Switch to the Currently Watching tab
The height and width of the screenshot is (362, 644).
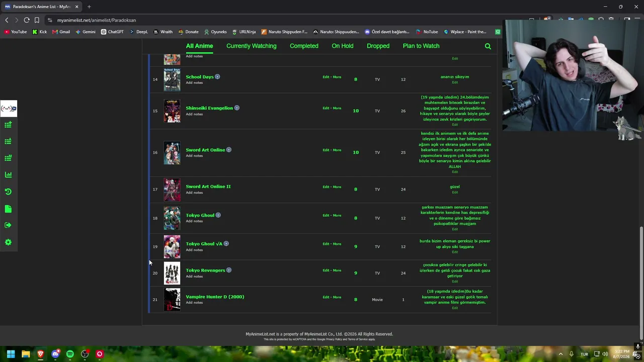pos(251,46)
